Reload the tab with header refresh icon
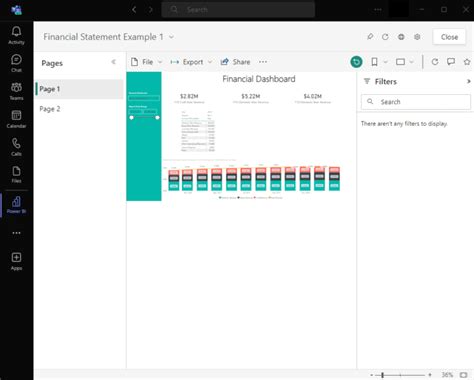Image resolution: width=474 pixels, height=380 pixels. click(385, 37)
